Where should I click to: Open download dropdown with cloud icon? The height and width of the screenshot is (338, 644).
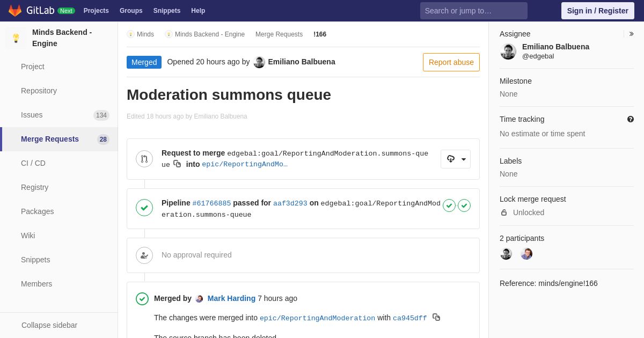point(456,159)
